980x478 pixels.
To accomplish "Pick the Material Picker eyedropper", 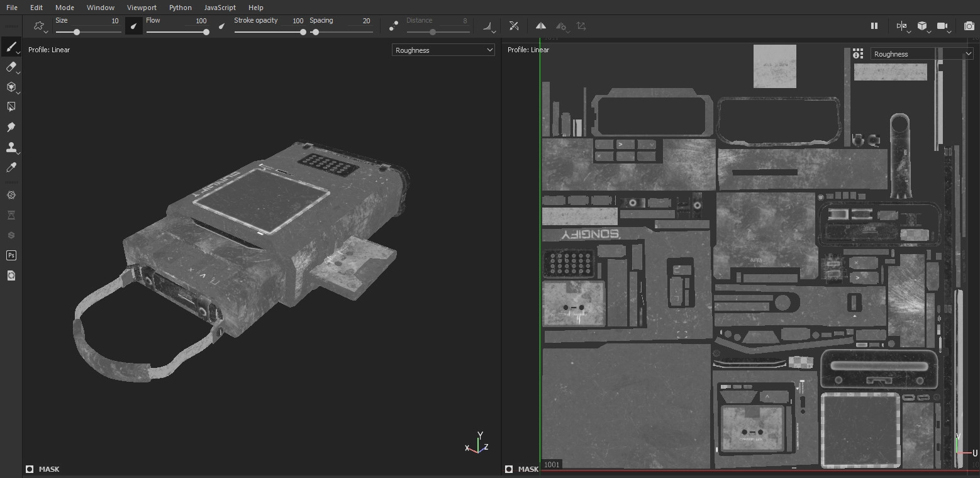I will (x=11, y=167).
